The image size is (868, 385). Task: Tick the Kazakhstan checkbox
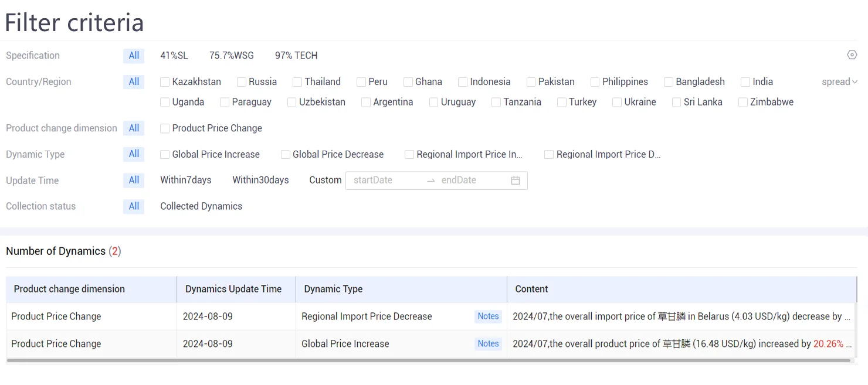[165, 82]
